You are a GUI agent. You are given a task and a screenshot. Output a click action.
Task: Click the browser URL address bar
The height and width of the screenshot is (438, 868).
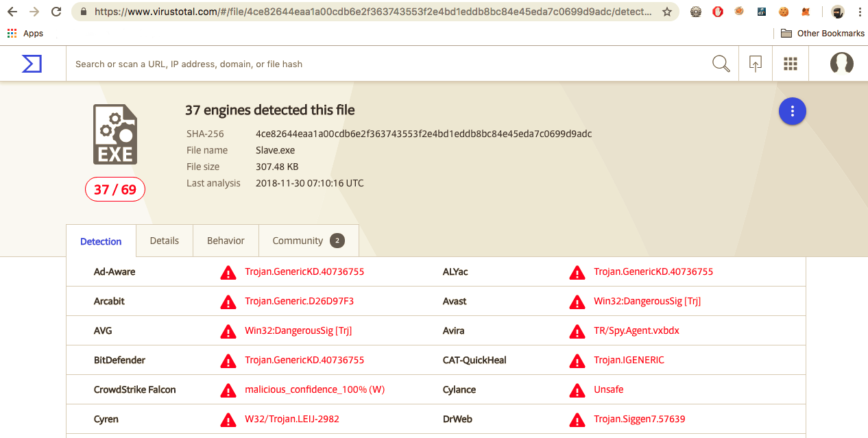[374, 12]
